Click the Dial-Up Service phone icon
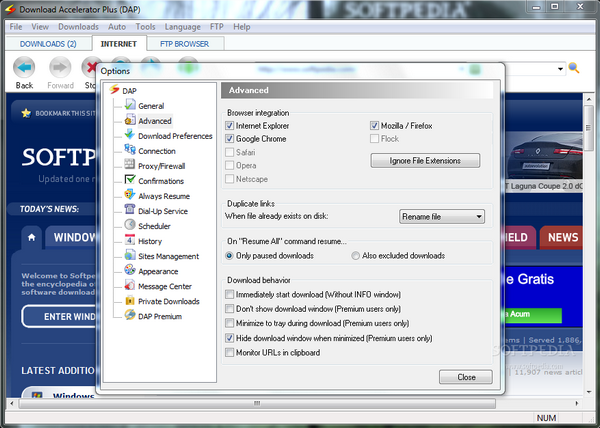The width and height of the screenshot is (600, 428). click(130, 210)
